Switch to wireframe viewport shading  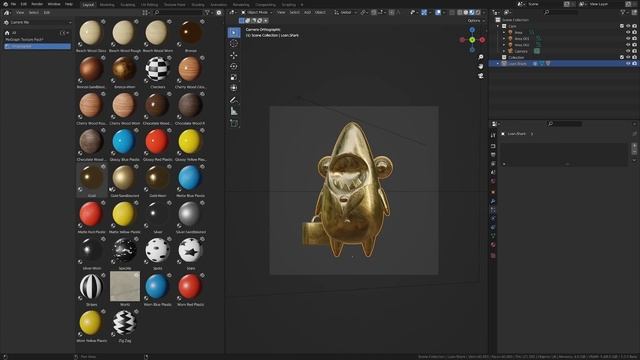pyautogui.click(x=460, y=13)
